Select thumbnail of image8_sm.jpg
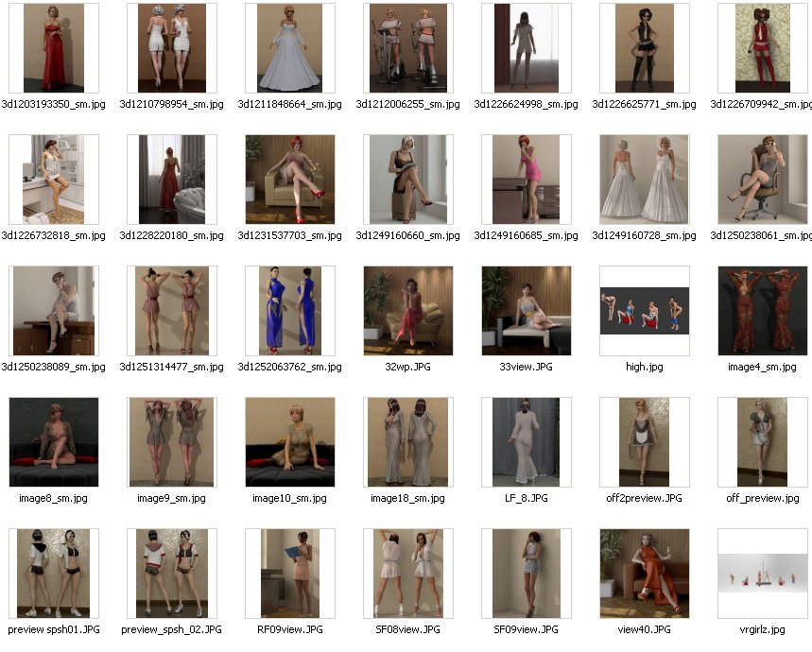 point(54,442)
